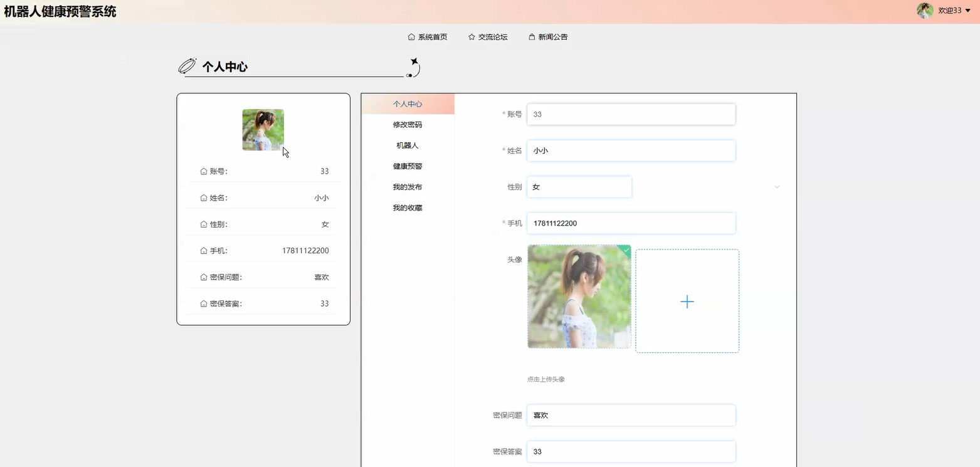The height and width of the screenshot is (467, 980).
Task: Click the green checkmark badge on the avatar image
Action: coord(625,250)
